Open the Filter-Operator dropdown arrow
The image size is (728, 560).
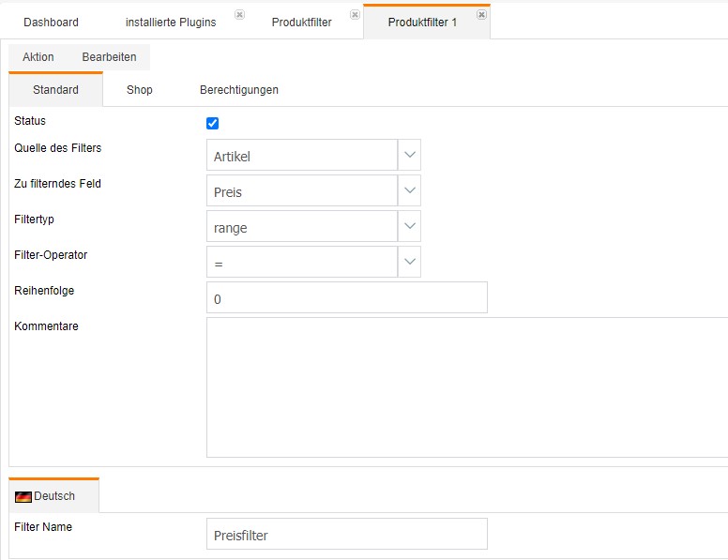click(x=409, y=262)
